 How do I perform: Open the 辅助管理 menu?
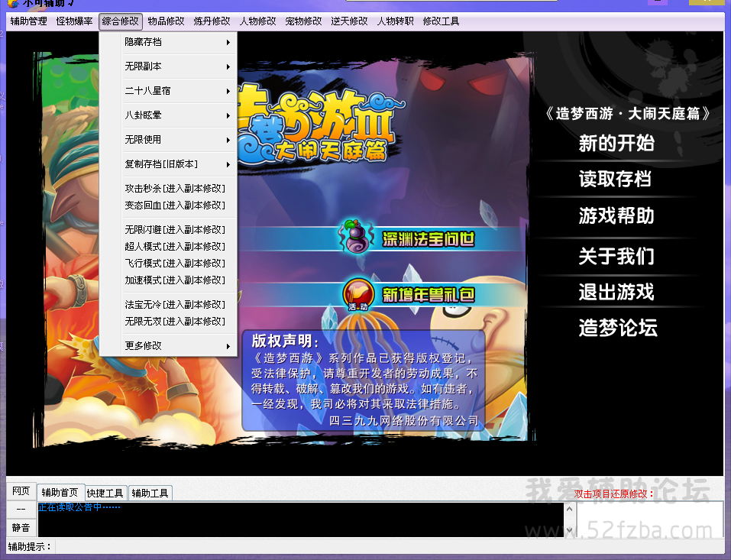[28, 21]
